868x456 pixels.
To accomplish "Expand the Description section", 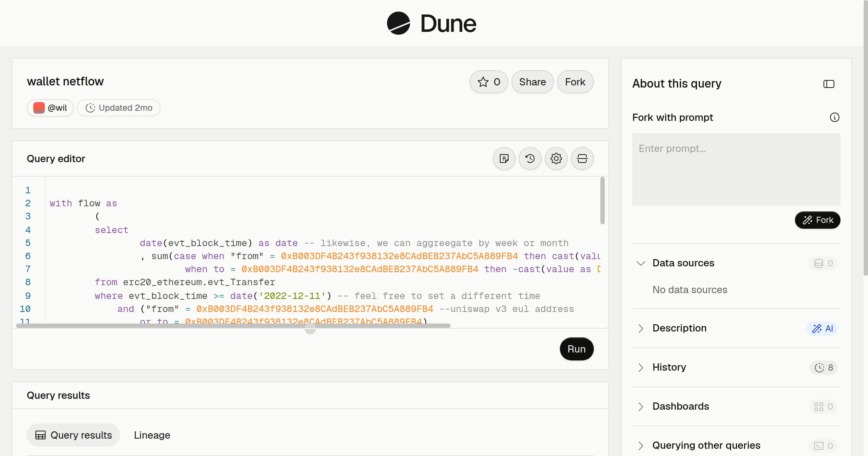I will click(641, 328).
